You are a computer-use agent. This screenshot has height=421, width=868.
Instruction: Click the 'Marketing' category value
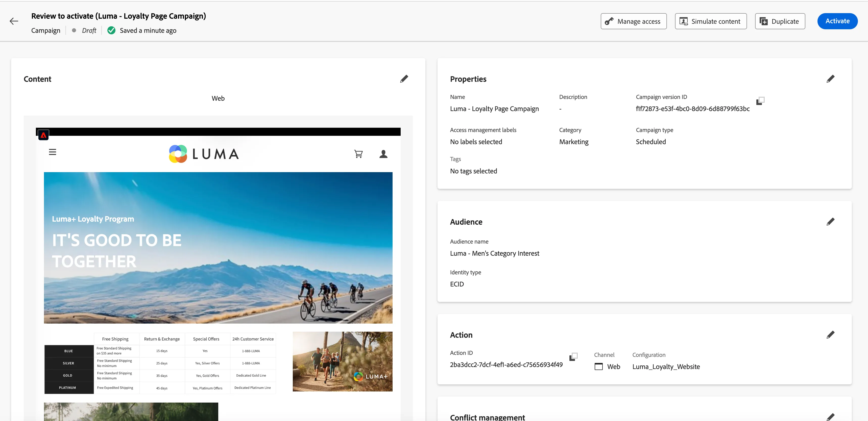[x=574, y=142]
